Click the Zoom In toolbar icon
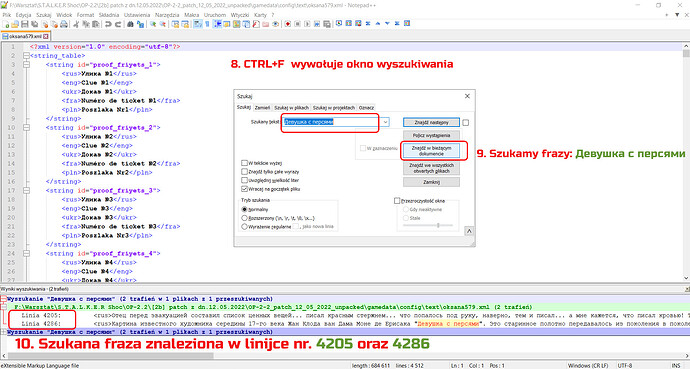The height and width of the screenshot is (369, 690). tap(153, 24)
